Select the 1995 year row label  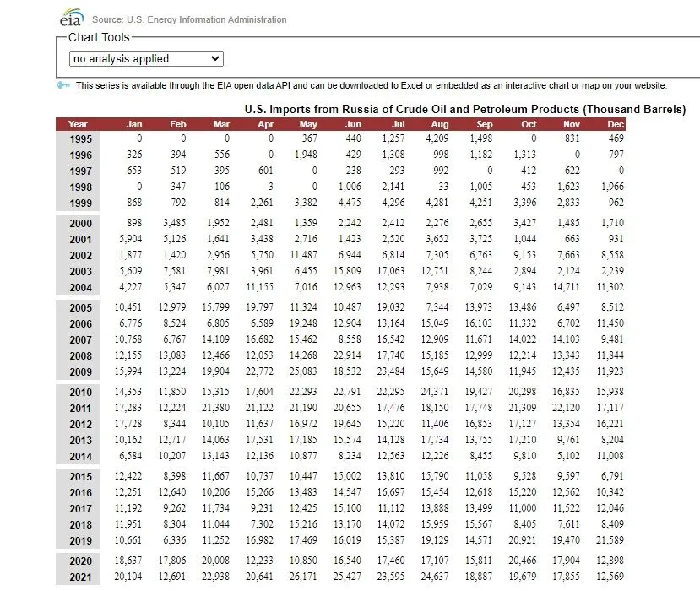[81, 138]
